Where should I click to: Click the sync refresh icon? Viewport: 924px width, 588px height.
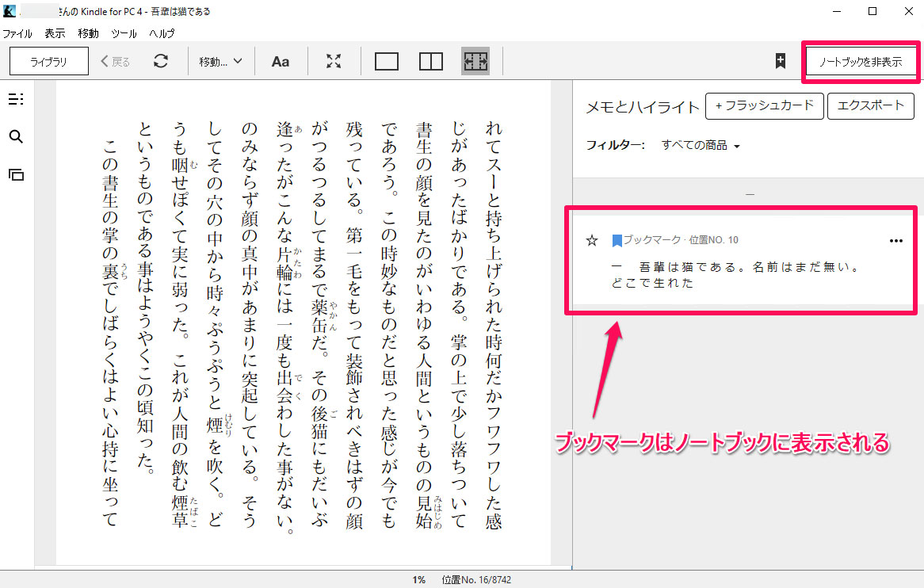coord(161,61)
